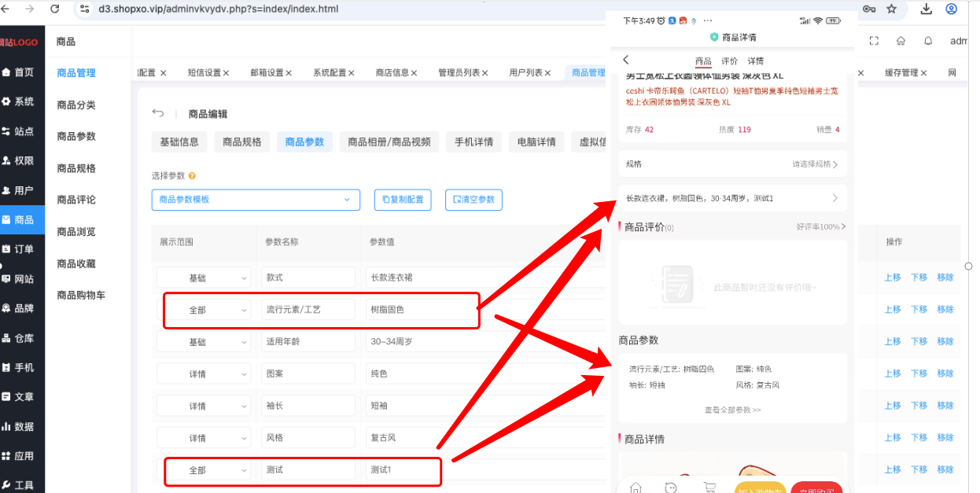980x493 pixels.
Task: Click the 清空参数 button
Action: [473, 200]
